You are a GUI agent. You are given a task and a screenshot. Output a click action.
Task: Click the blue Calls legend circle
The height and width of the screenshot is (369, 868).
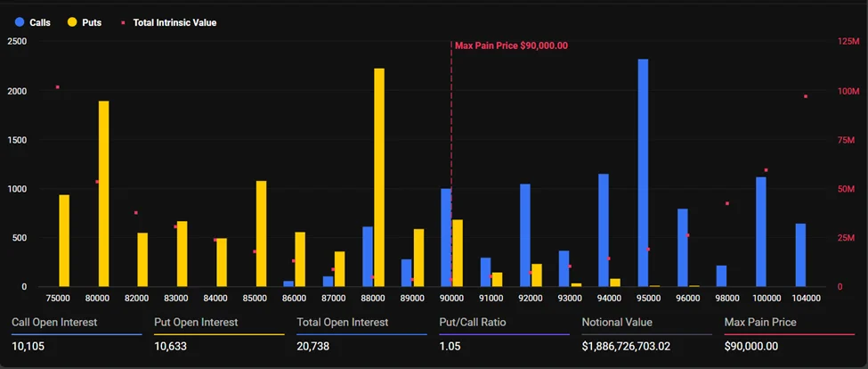(x=20, y=21)
